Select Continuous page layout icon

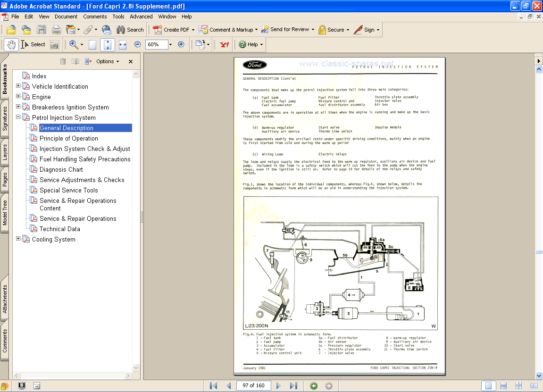(503, 385)
